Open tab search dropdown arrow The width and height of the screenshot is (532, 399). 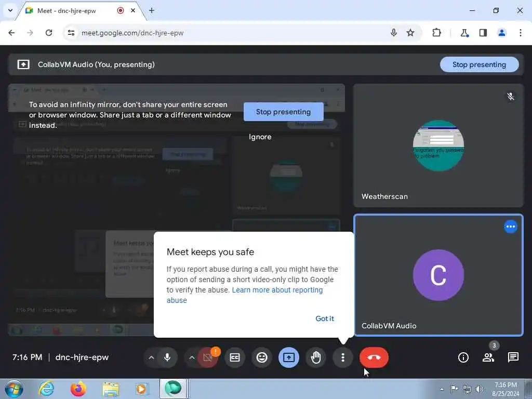tap(10, 10)
